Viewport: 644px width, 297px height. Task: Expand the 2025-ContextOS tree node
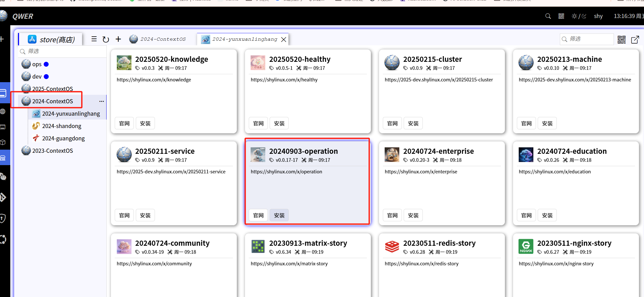coord(52,89)
